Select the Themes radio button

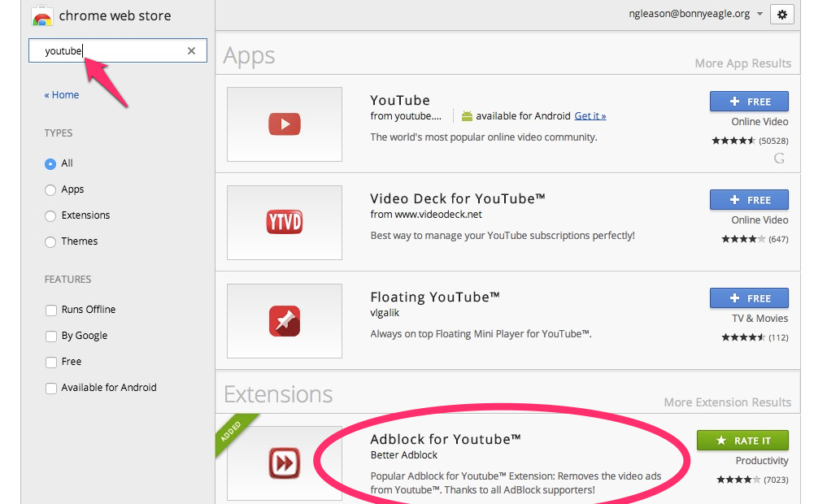pyautogui.click(x=50, y=242)
